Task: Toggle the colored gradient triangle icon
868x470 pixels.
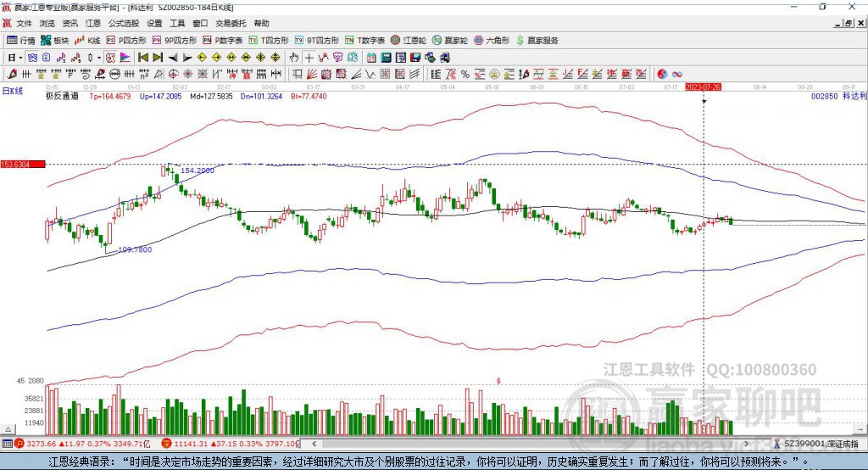Action: [x=125, y=58]
